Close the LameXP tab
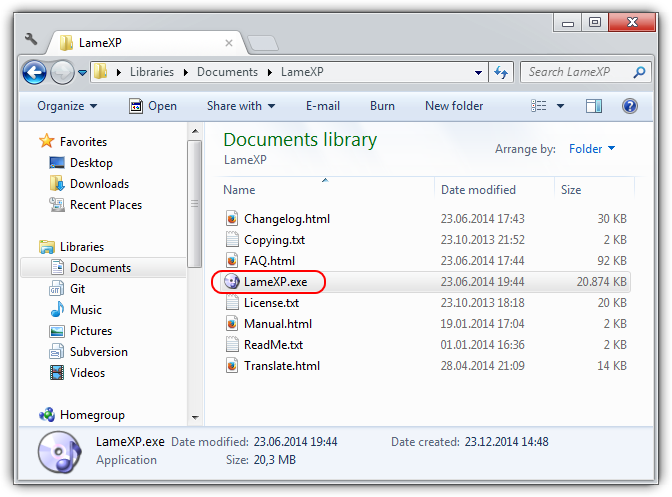This screenshot has height=497, width=672. [x=229, y=43]
